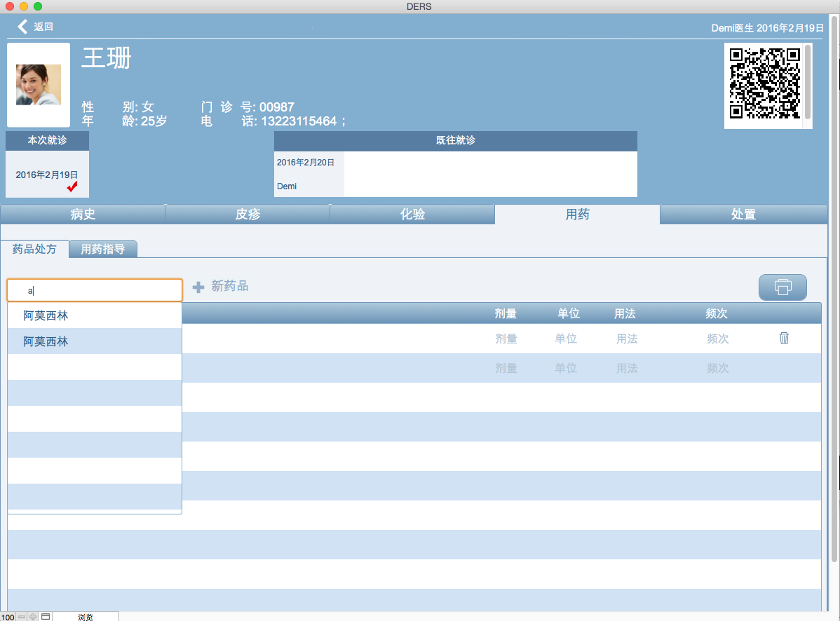
Task: Click the QR code panel scrollbar
Action: tap(808, 81)
